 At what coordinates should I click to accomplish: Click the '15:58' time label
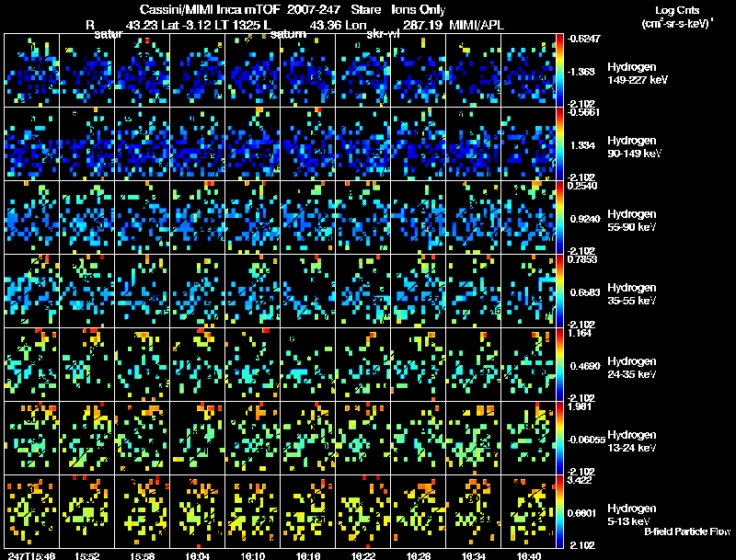pyautogui.click(x=143, y=556)
